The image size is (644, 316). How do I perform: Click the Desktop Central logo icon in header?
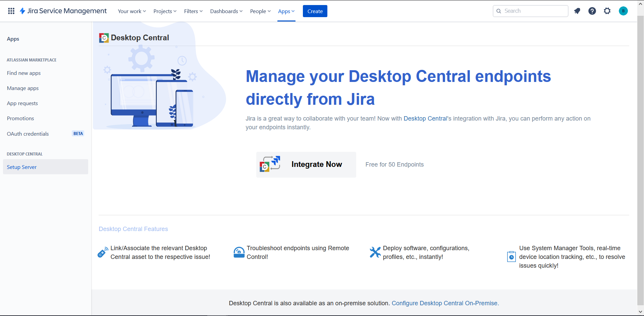[x=104, y=38]
